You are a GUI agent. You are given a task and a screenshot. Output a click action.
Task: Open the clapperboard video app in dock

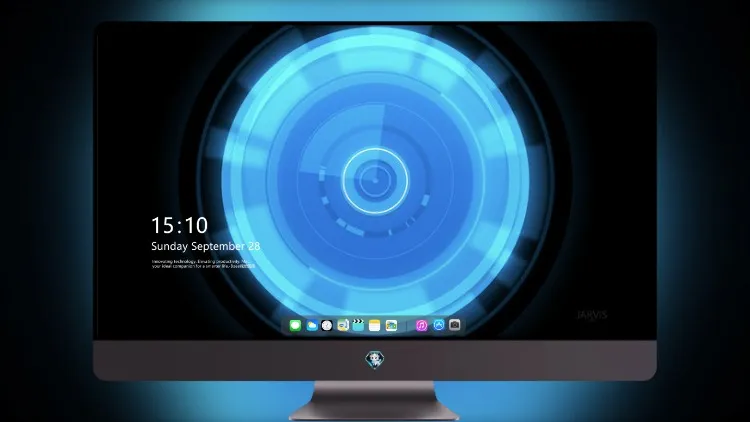click(358, 325)
